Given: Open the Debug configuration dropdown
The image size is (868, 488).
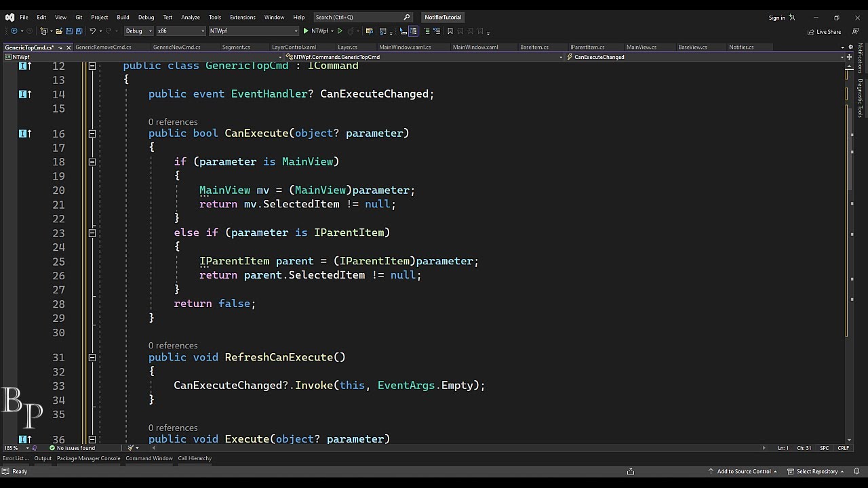Looking at the screenshot, I should 138,30.
